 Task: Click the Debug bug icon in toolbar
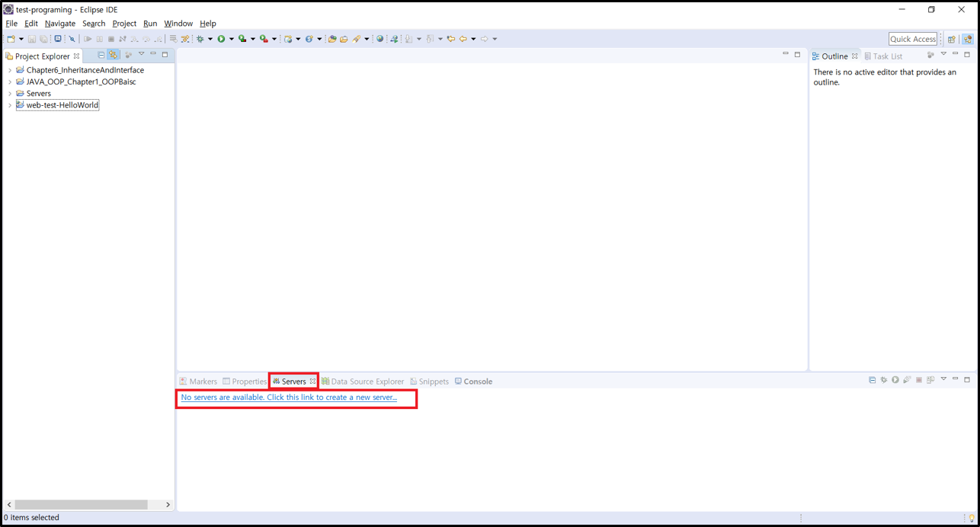200,39
